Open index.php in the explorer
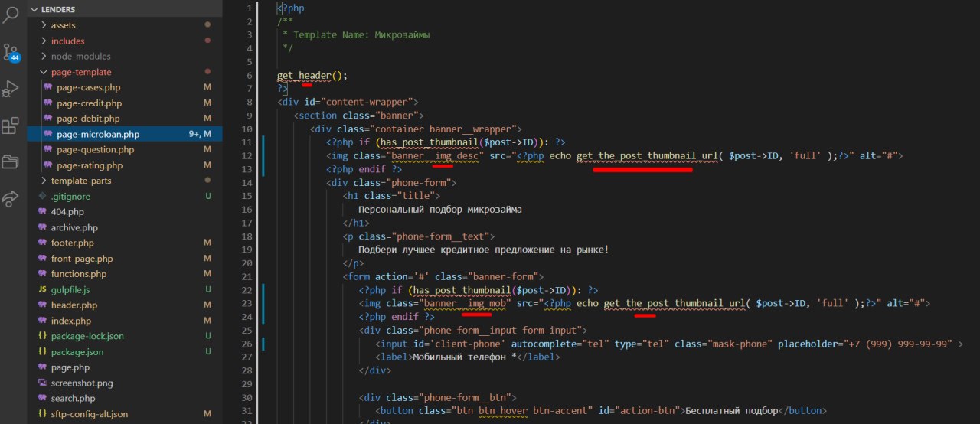The image size is (980, 424). tap(125, 321)
